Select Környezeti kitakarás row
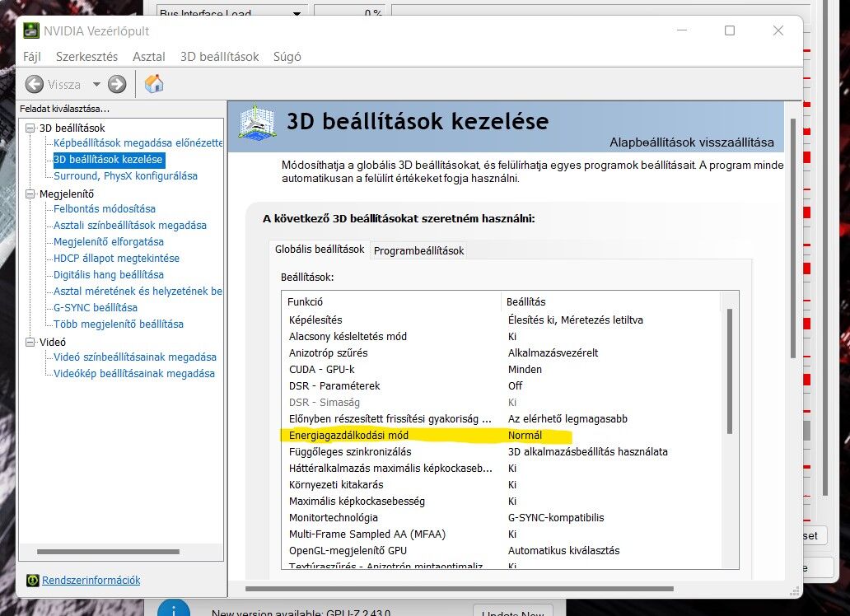The image size is (850, 616). 502,485
